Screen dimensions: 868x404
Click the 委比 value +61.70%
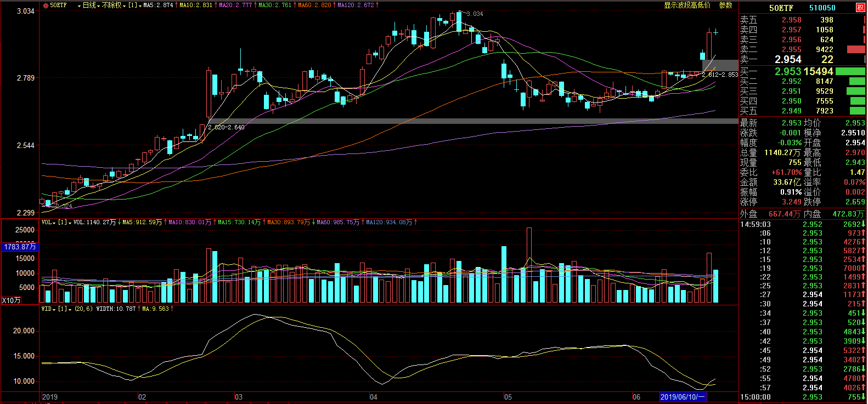tap(786, 172)
